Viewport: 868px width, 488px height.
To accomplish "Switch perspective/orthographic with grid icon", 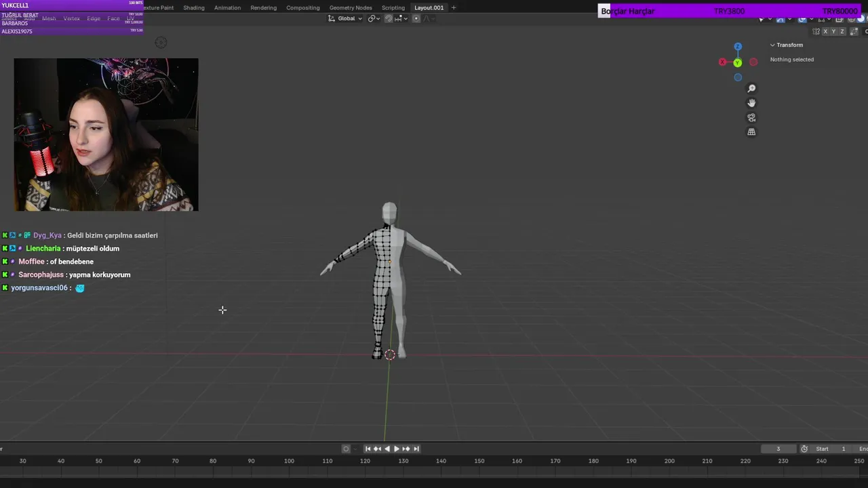I will pyautogui.click(x=751, y=132).
